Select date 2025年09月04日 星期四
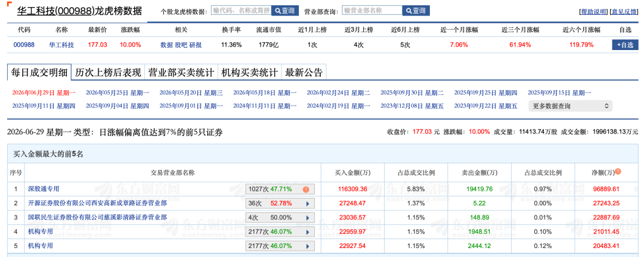644x257 pixels. point(117,106)
